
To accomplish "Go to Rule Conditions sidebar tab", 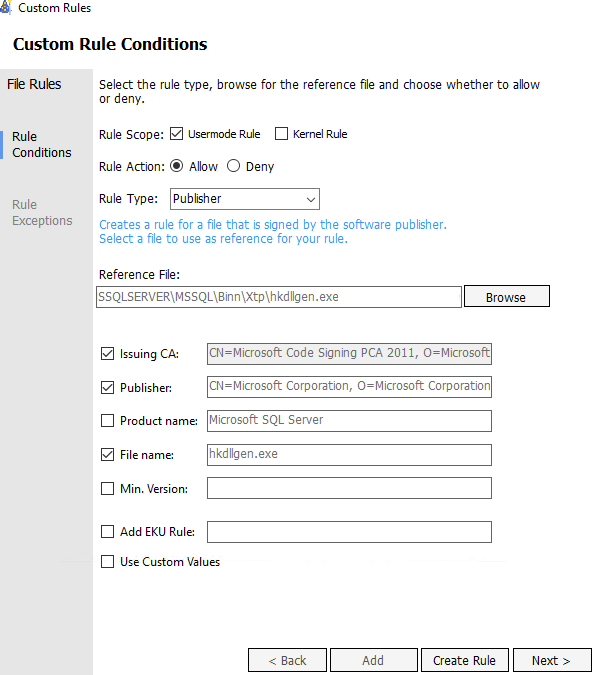I will click(x=42, y=145).
